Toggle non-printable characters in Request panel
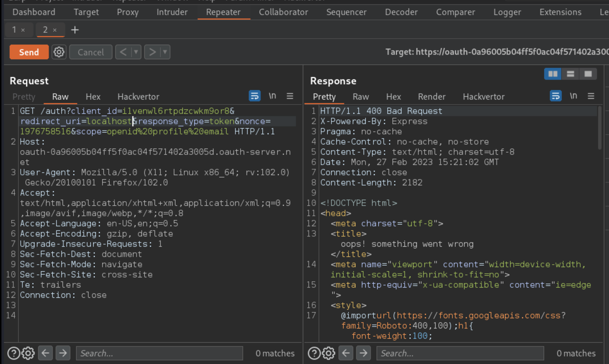609x364 pixels. pos(272,96)
